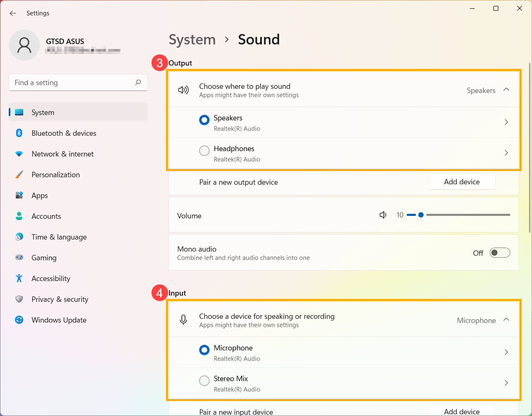Select Stereo Mix as input device
Screen dimensions: 532x416
204,381
